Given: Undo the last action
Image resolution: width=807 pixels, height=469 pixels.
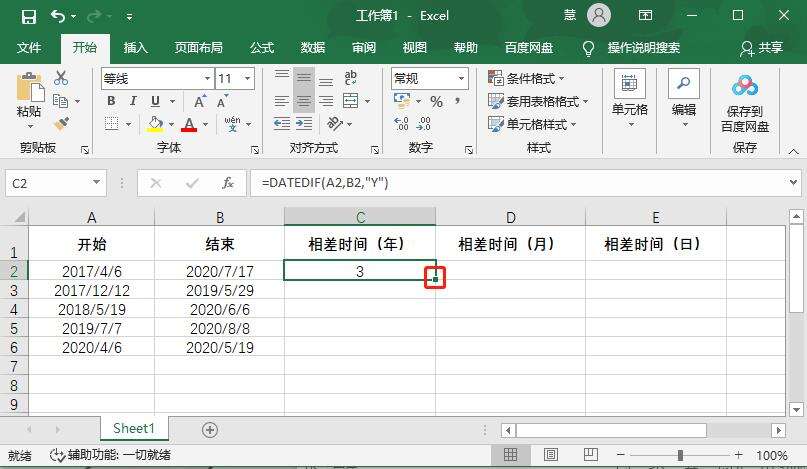Looking at the screenshot, I should [x=58, y=16].
